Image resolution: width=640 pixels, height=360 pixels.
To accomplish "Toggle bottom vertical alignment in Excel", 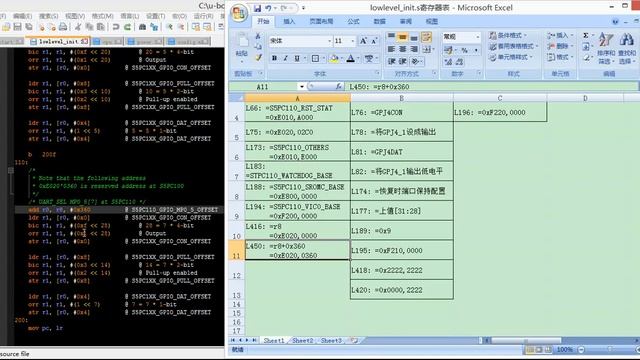I will click(414, 37).
